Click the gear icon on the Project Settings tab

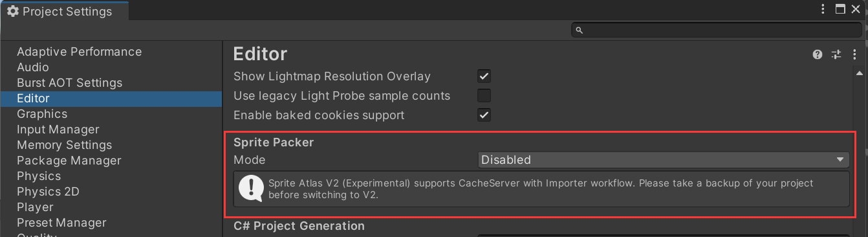12,11
